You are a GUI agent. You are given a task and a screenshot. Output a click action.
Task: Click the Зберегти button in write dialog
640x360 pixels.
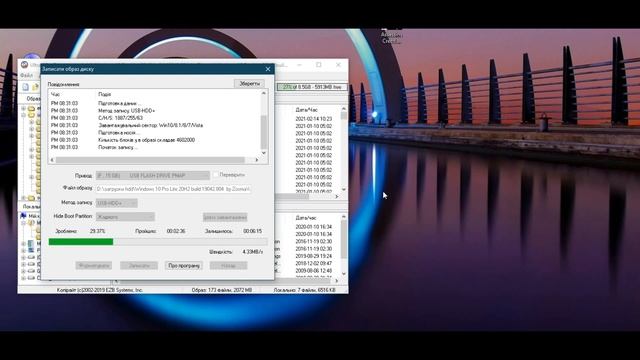pos(249,83)
